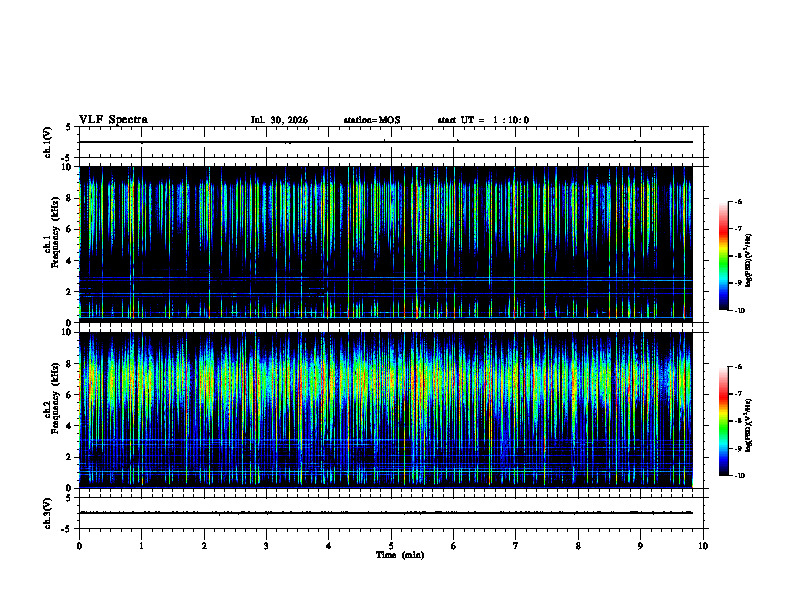Click the "station=MOS" header label

pyautogui.click(x=372, y=120)
